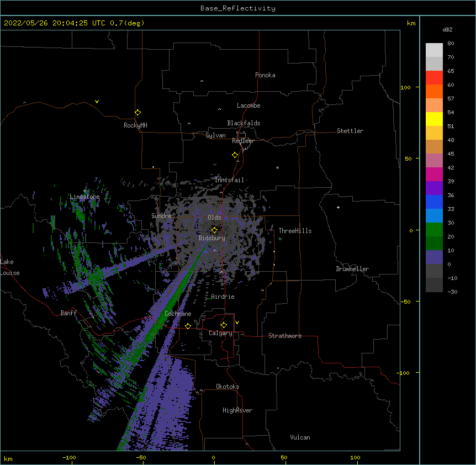Click the ThreeHills label
The image size is (476, 465).
[295, 231]
